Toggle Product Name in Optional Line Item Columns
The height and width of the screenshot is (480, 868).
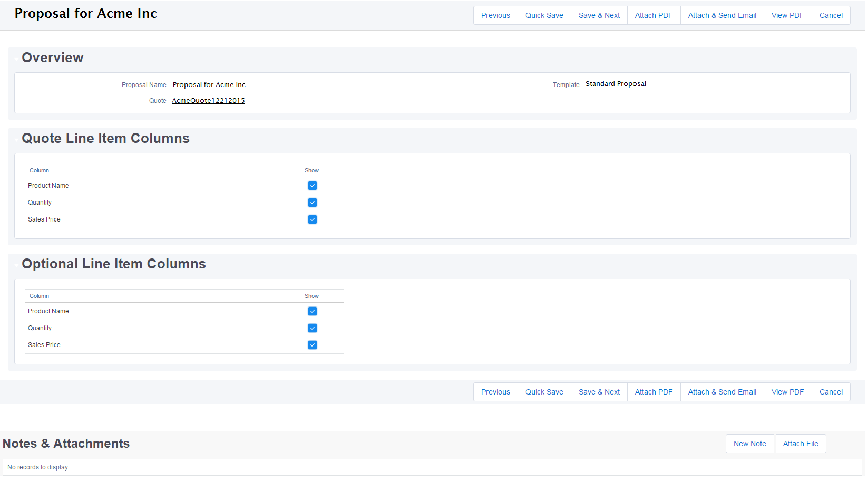[x=313, y=311]
